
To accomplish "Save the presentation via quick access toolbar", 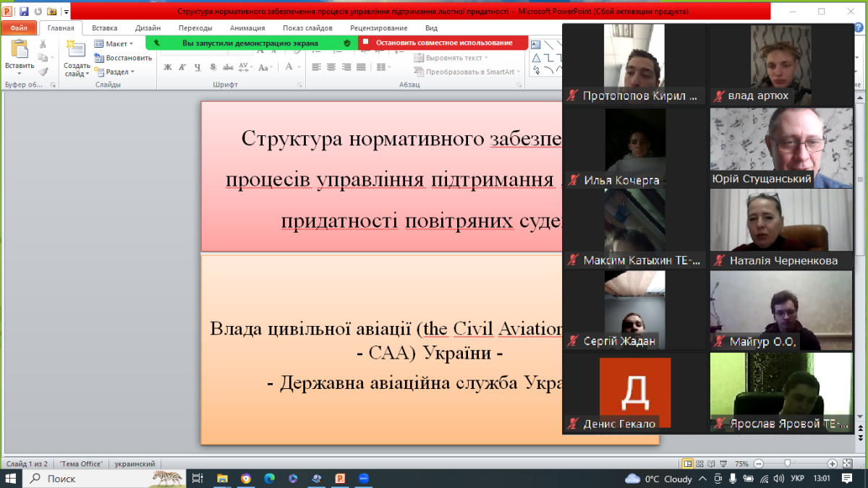I will click(x=24, y=12).
